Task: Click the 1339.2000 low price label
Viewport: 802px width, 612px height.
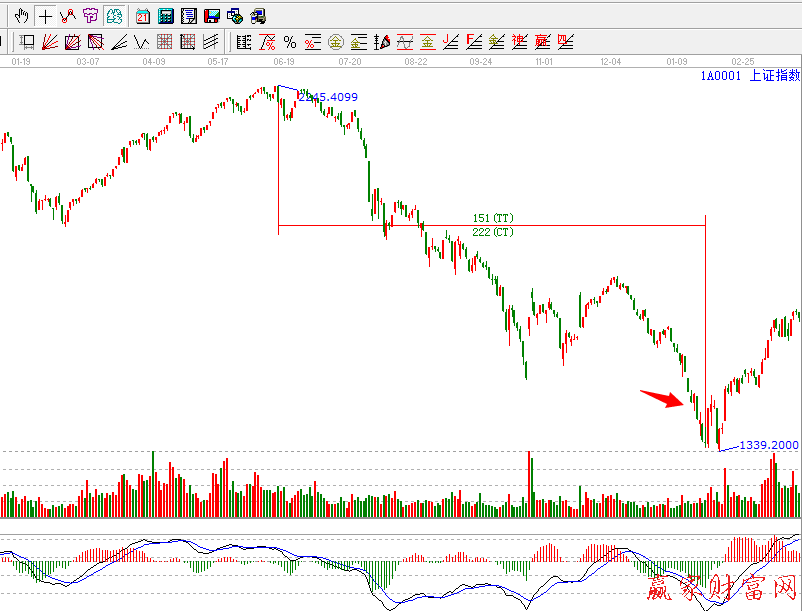Action: pyautogui.click(x=768, y=445)
